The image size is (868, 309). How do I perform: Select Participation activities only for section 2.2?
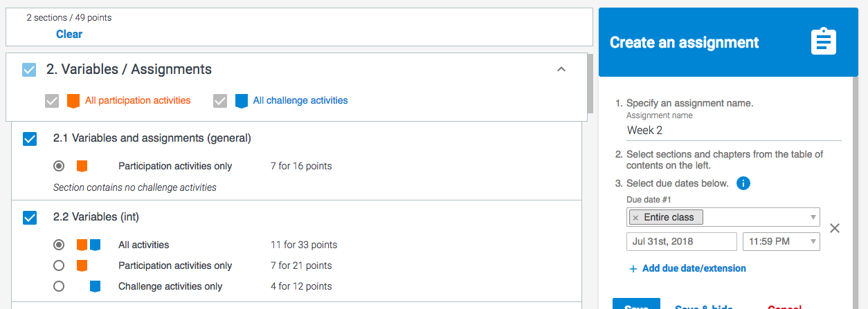tap(59, 265)
